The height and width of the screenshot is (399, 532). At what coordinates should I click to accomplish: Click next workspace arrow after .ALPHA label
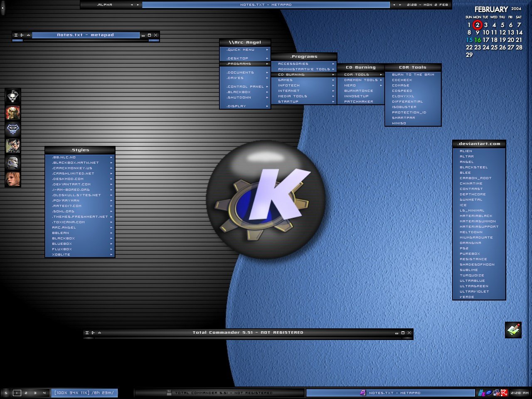point(138,5)
